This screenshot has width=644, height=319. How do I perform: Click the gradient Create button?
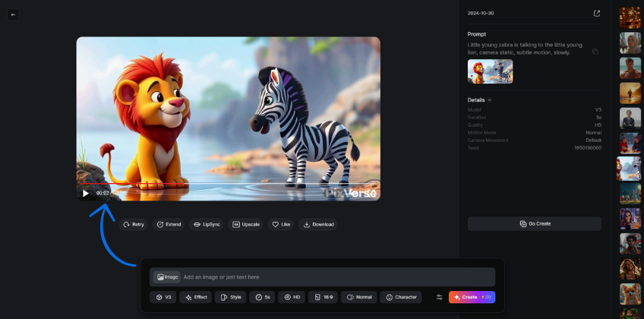(472, 297)
